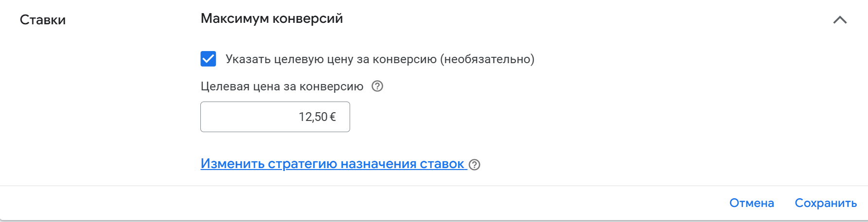
Task: Click the help icon after the bidding strategy link
Action: (475, 165)
